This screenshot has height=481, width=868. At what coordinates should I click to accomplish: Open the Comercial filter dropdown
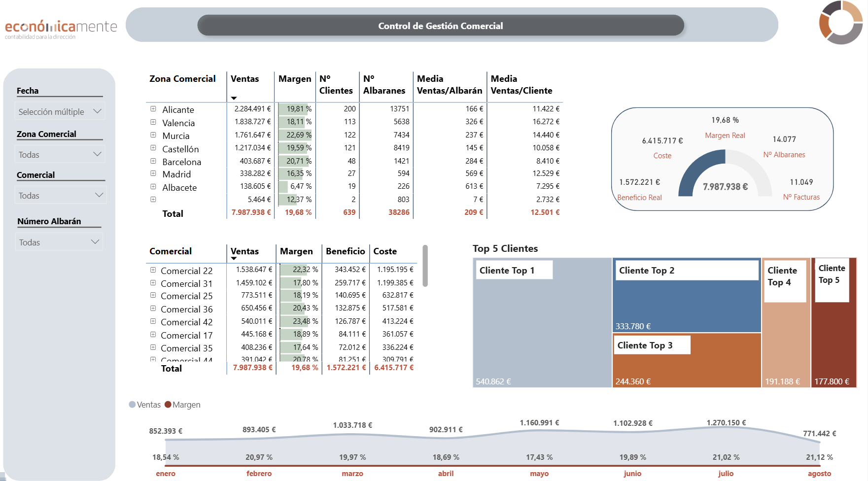[x=61, y=195]
